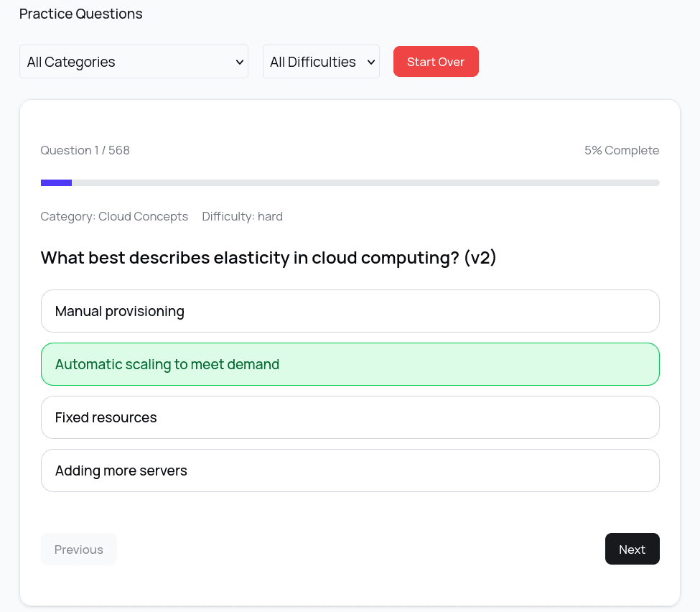Click the Previous button
Image resolution: width=700 pixels, height=612 pixels.
pos(78,549)
